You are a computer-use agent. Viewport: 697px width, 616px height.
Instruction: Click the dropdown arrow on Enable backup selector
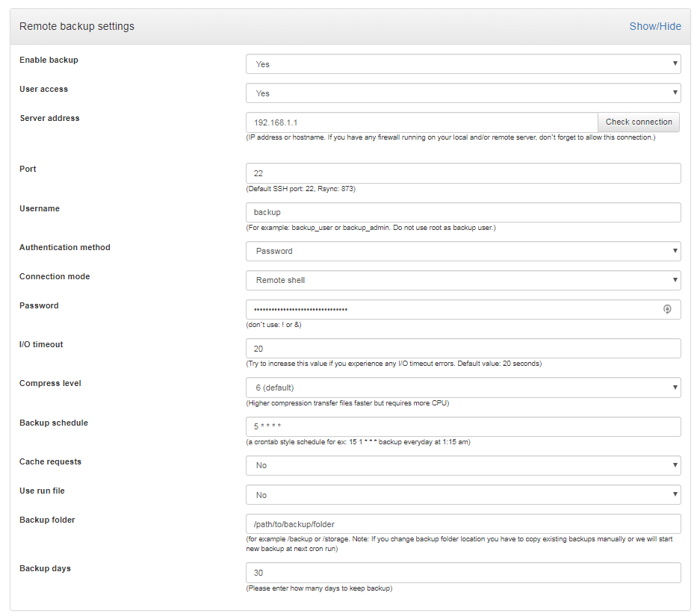point(675,64)
